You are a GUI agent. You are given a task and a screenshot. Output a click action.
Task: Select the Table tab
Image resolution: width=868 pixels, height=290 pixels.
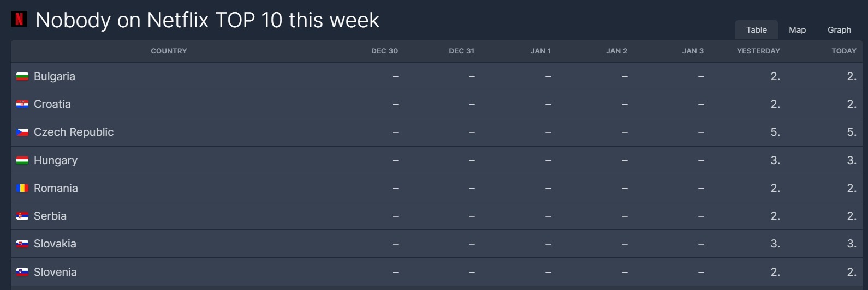[x=756, y=30]
